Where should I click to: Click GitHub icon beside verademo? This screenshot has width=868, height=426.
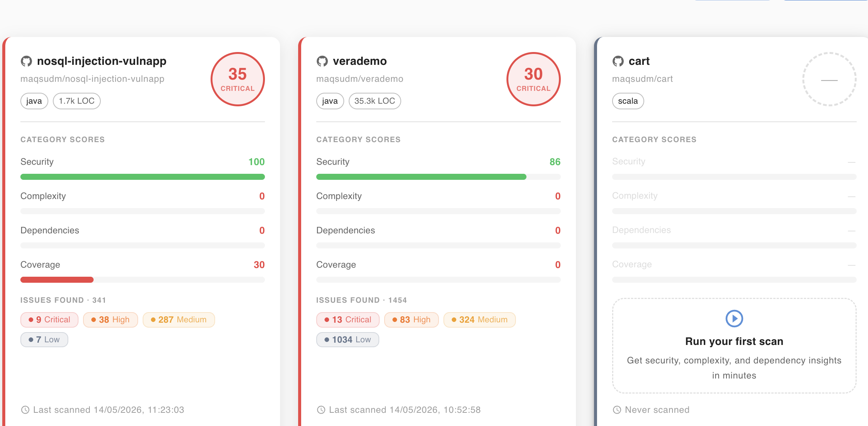click(x=322, y=61)
